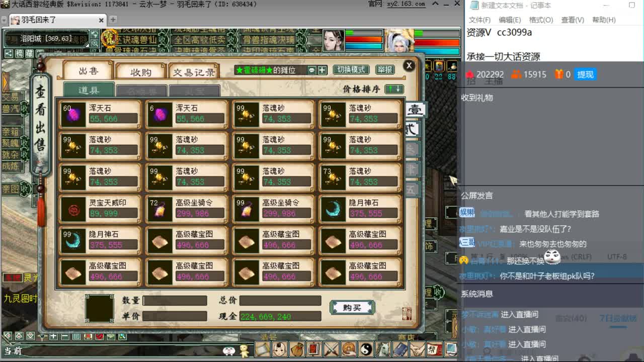Click the 举报 report button
Image resolution: width=644 pixels, height=362 pixels.
tap(385, 69)
